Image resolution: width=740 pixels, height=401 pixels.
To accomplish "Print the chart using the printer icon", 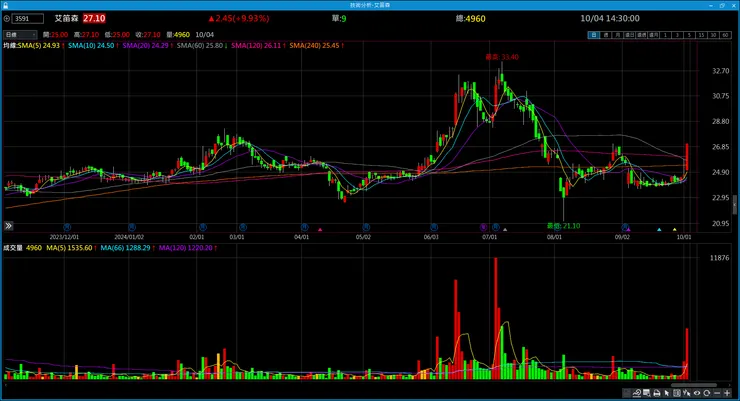I will (x=657, y=393).
